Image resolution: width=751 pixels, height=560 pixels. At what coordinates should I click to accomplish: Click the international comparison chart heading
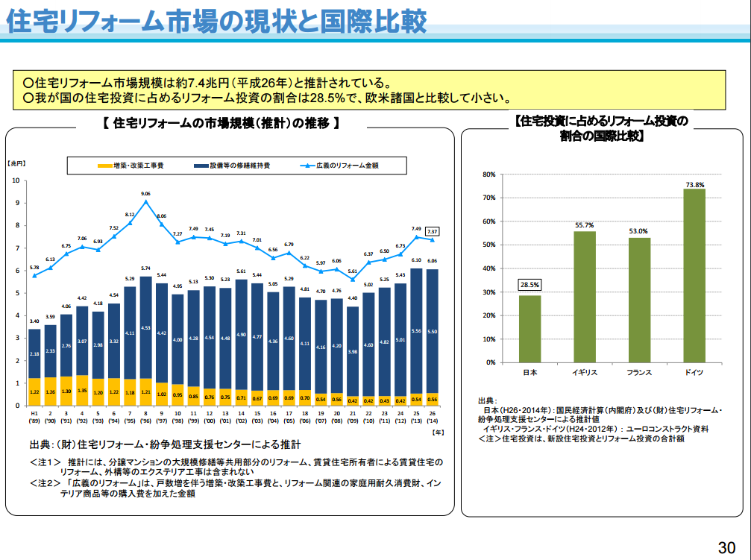point(603,128)
